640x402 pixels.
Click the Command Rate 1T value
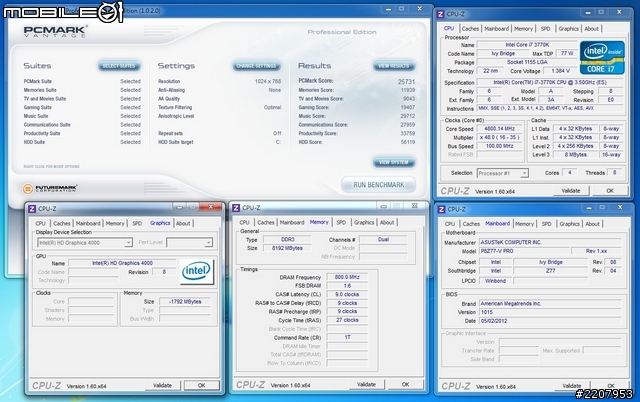(347, 338)
